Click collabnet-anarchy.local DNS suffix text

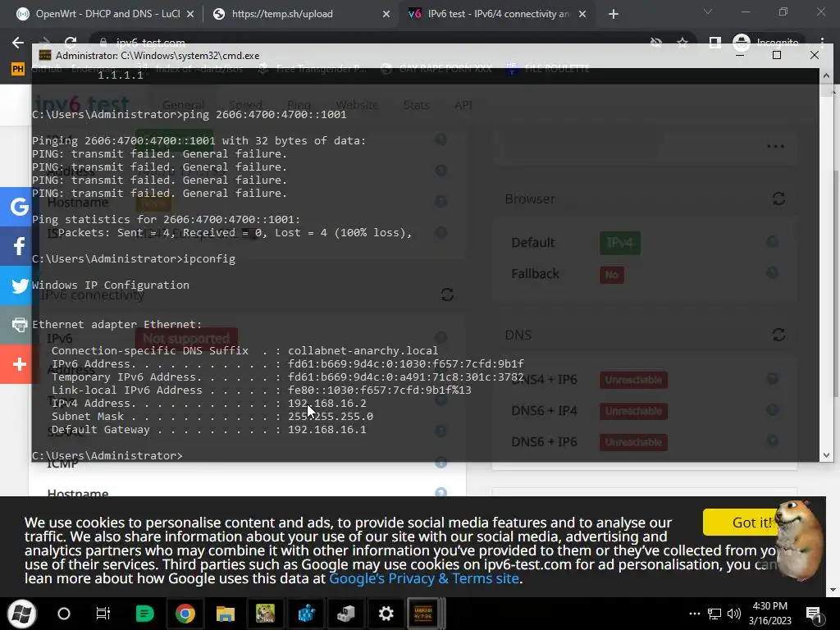point(363,351)
